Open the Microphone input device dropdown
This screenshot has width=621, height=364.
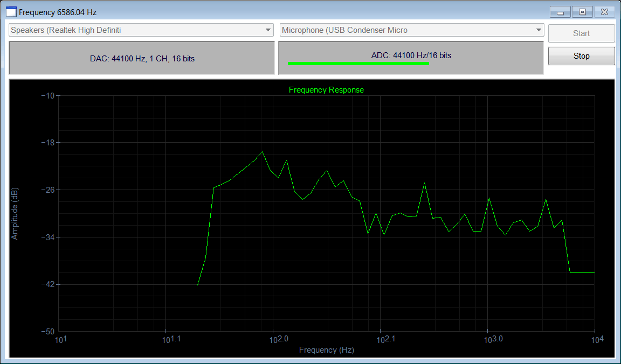click(x=412, y=30)
